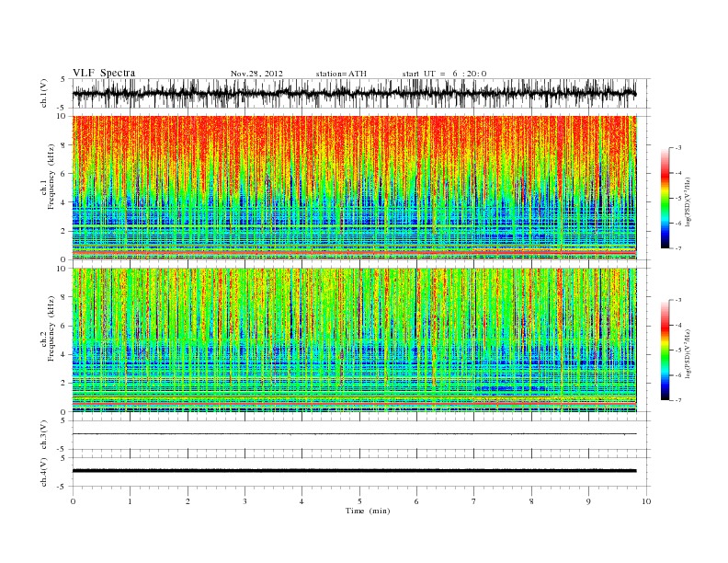The height and width of the screenshot is (563, 728).
Task: Click the time axis tick label '10'
Action: pyautogui.click(x=646, y=501)
